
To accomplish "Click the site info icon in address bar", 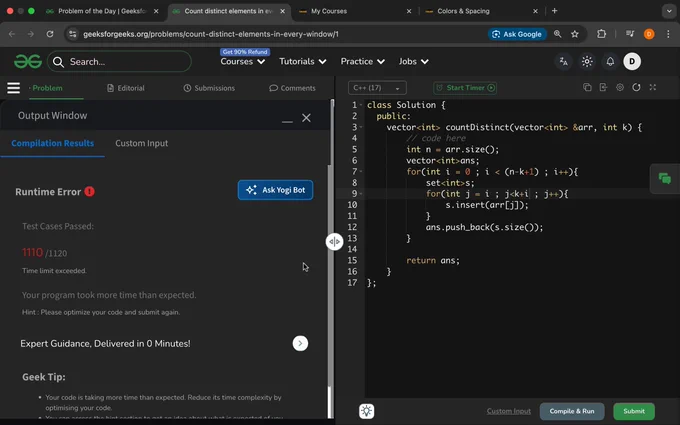I will 73,34.
